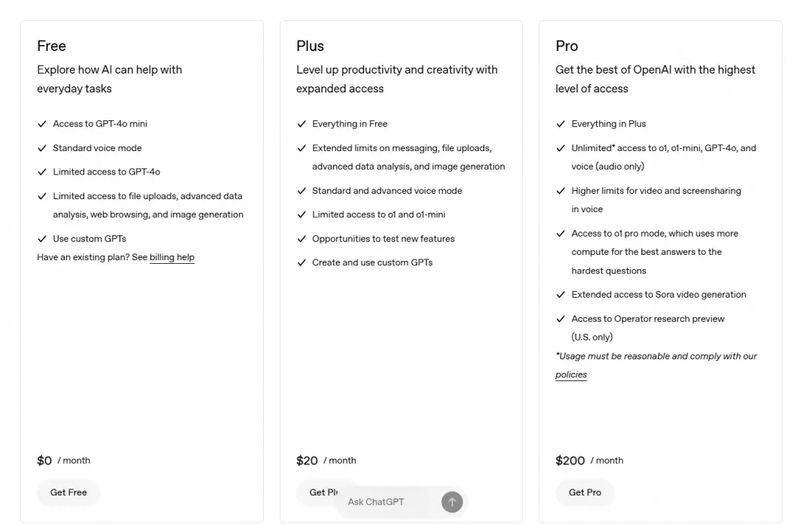This screenshot has height=524, width=812.
Task: Select the Pro plan heading
Action: (x=567, y=46)
